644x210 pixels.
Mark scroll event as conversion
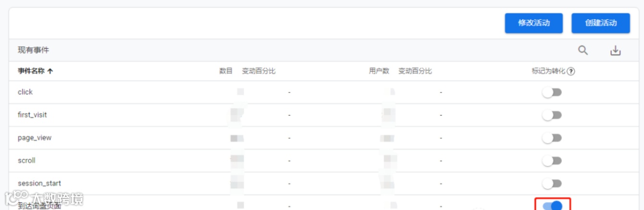[552, 161]
